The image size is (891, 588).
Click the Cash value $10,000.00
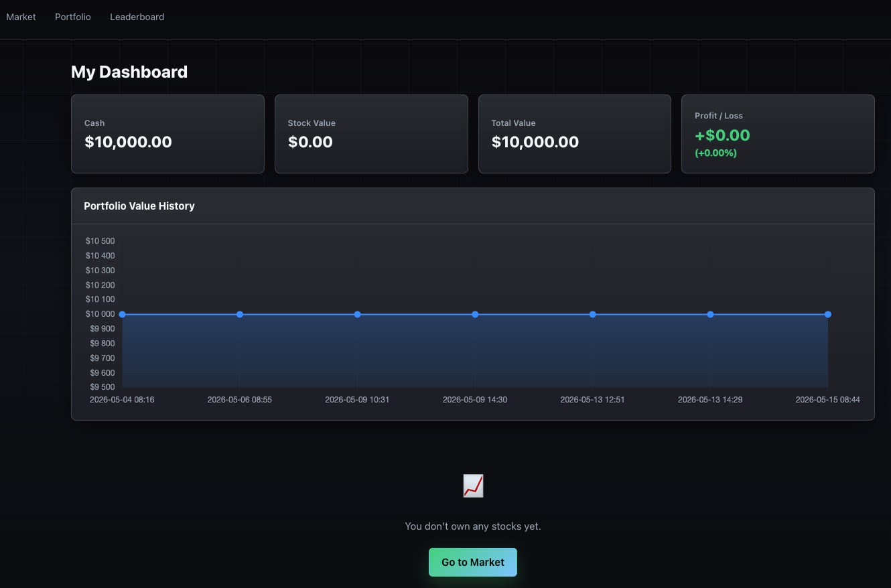click(128, 142)
